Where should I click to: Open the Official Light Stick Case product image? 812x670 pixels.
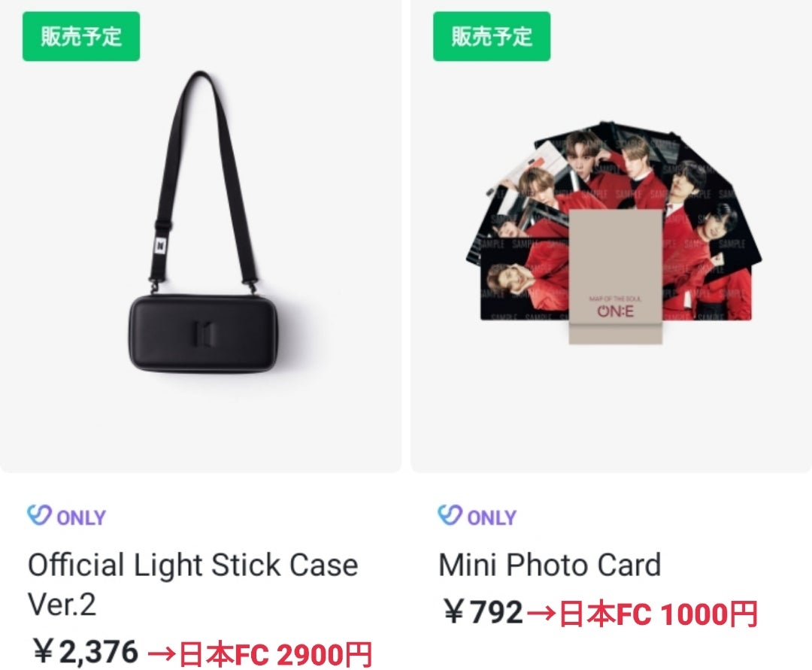point(200,235)
